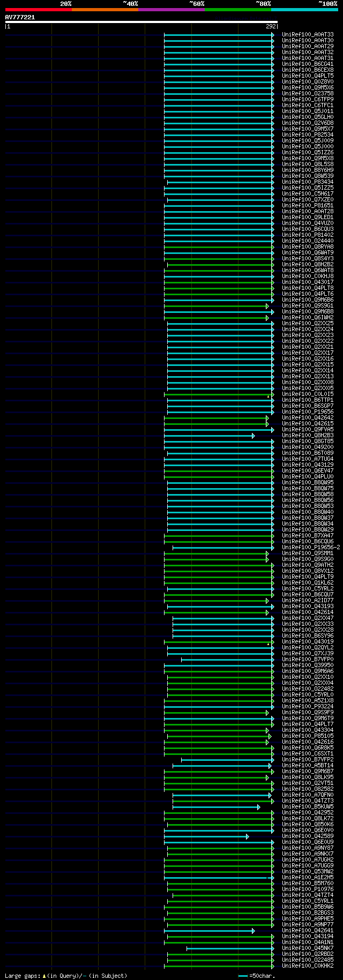
Task: Click the alignment bar for UniRef100_Q9M6B8
Action: coord(219,312)
